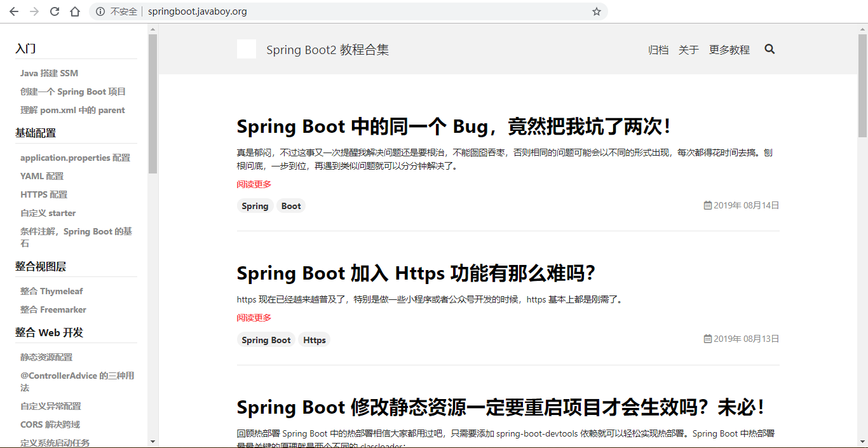The width and height of the screenshot is (868, 448).
Task: Open sidebar link 自定义 starter
Action: click(x=48, y=213)
